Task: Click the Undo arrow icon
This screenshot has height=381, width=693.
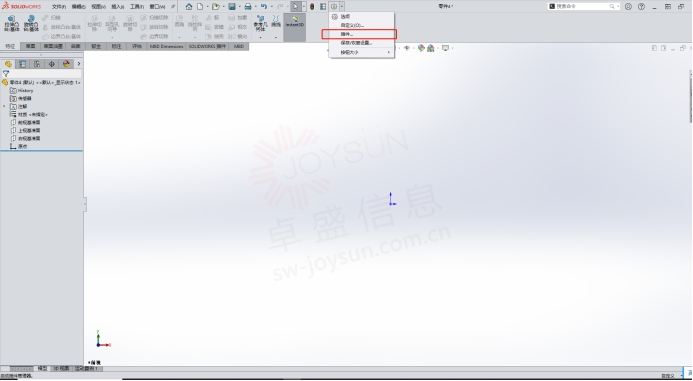Action: coord(264,7)
